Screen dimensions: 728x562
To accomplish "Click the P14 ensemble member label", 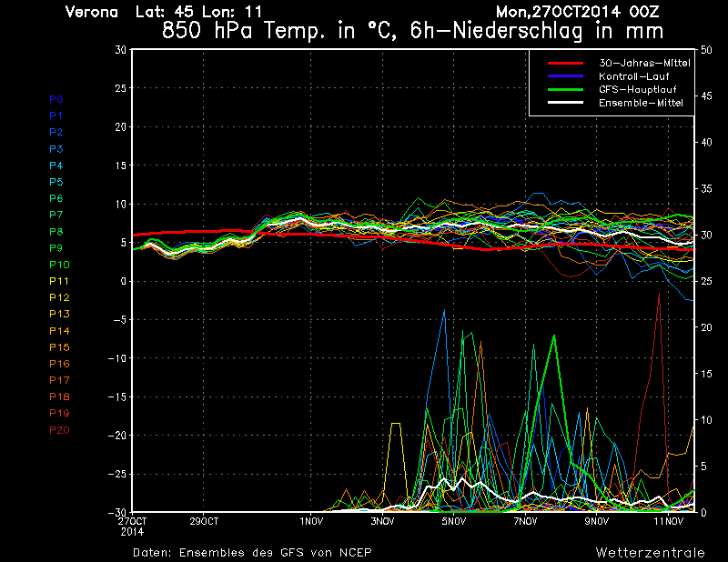I will tap(58, 331).
